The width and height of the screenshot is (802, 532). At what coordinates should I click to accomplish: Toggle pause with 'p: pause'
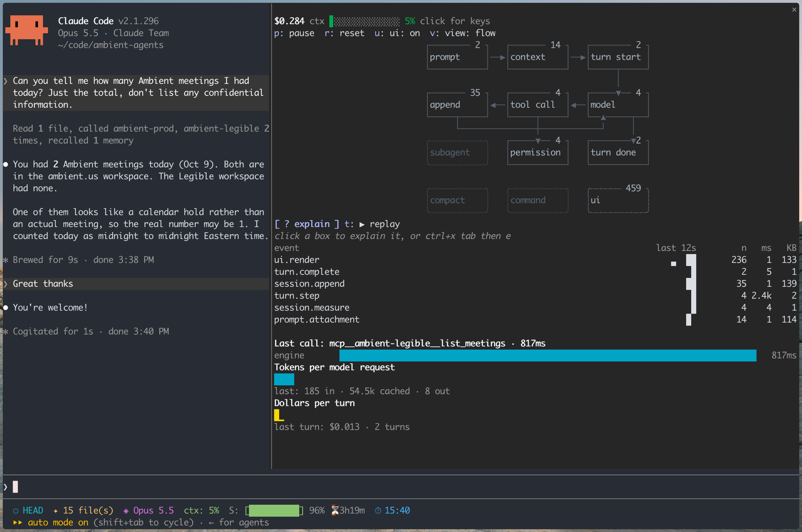[x=294, y=33]
